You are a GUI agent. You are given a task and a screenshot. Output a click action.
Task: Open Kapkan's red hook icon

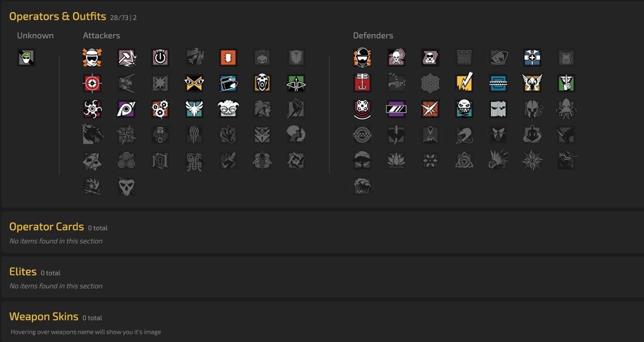[362, 83]
